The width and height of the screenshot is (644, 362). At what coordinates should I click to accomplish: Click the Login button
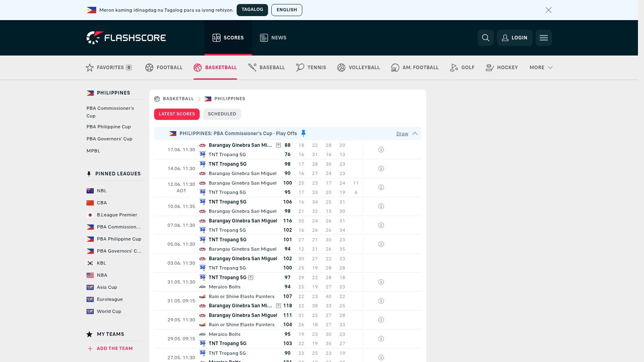coord(515,38)
